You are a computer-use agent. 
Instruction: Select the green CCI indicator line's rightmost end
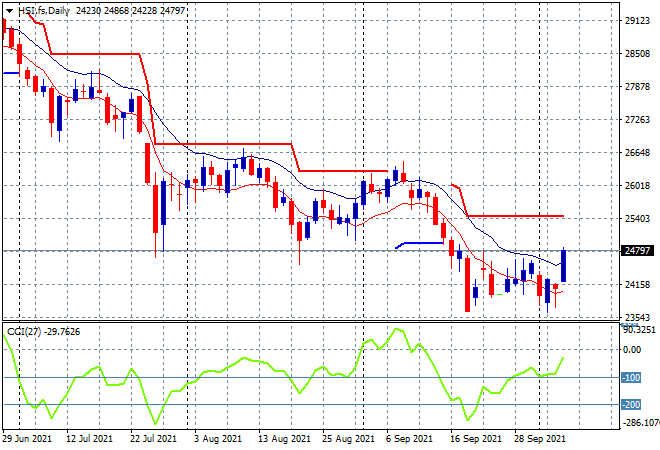[563, 358]
